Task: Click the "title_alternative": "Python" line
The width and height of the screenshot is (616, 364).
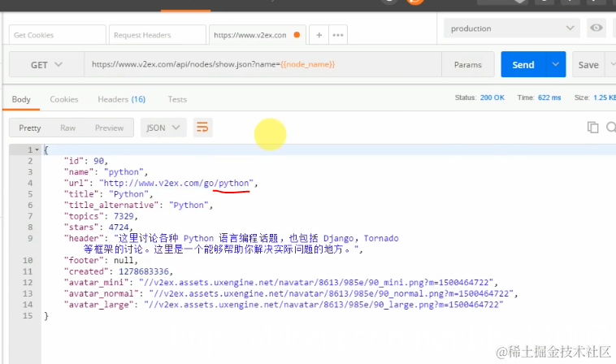Action: coord(138,205)
